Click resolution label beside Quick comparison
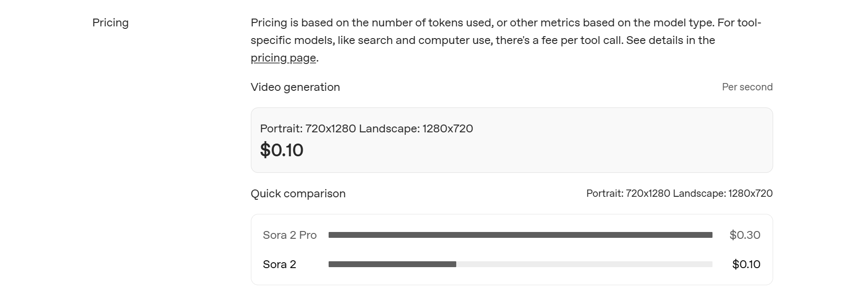The image size is (868, 294). point(679,194)
